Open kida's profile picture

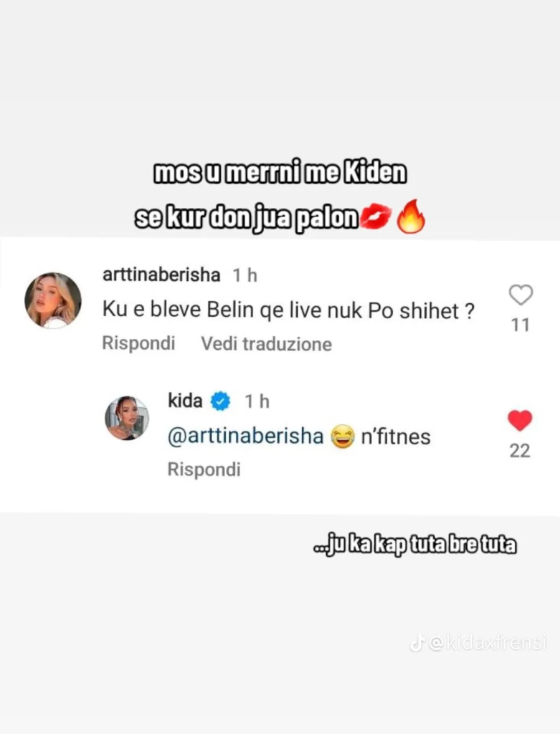(126, 418)
